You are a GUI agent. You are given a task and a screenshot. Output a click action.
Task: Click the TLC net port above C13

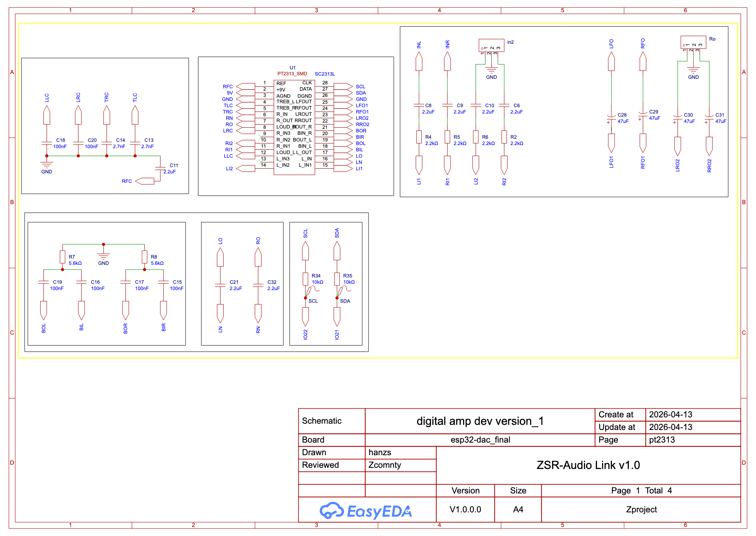coord(135,115)
